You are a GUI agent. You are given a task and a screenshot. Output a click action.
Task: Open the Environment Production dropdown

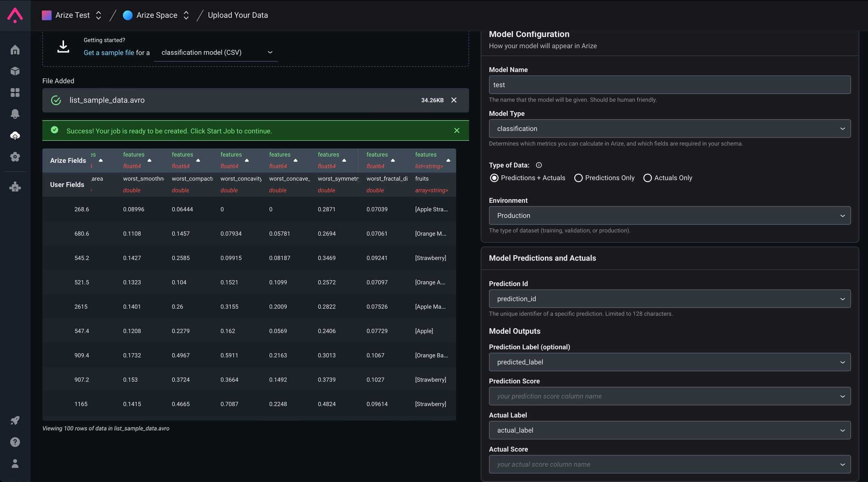[x=669, y=216]
